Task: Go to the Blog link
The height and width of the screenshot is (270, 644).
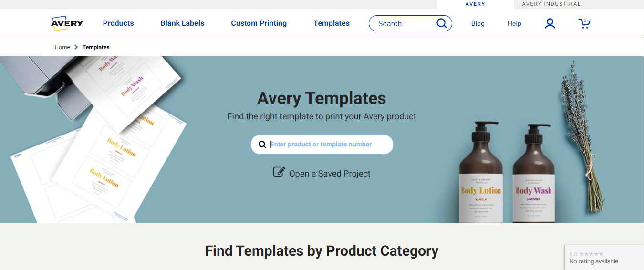Action: (x=478, y=23)
